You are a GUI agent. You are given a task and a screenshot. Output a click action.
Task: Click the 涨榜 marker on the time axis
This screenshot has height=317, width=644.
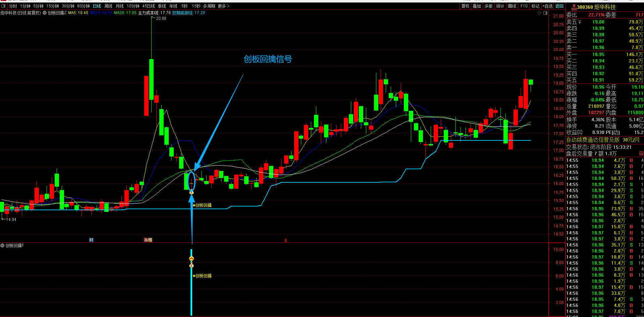tap(148, 240)
